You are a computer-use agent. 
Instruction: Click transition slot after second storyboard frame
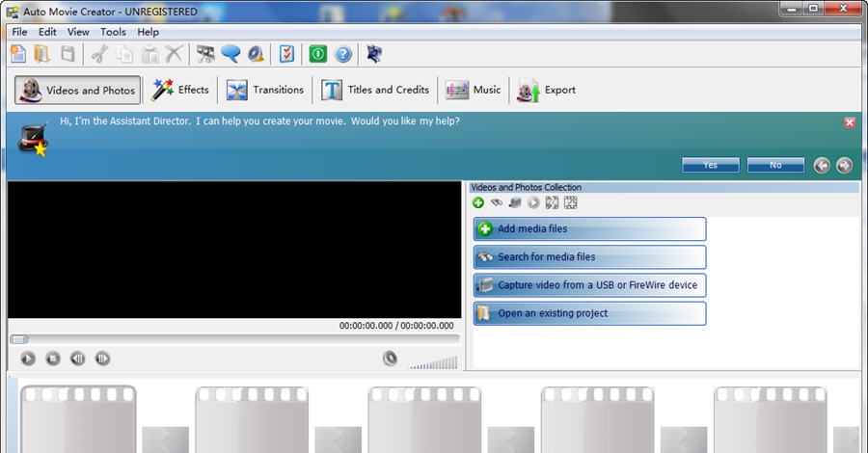coord(339,440)
